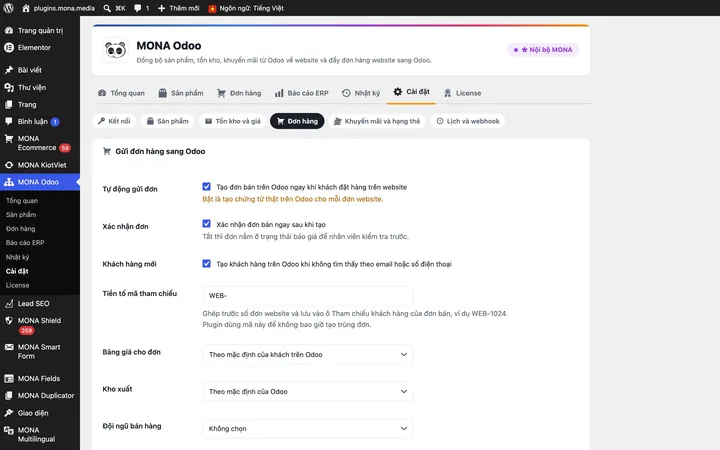Switch to the Đơn hàng main tab
Screen dimensions: 720x450
239,93
